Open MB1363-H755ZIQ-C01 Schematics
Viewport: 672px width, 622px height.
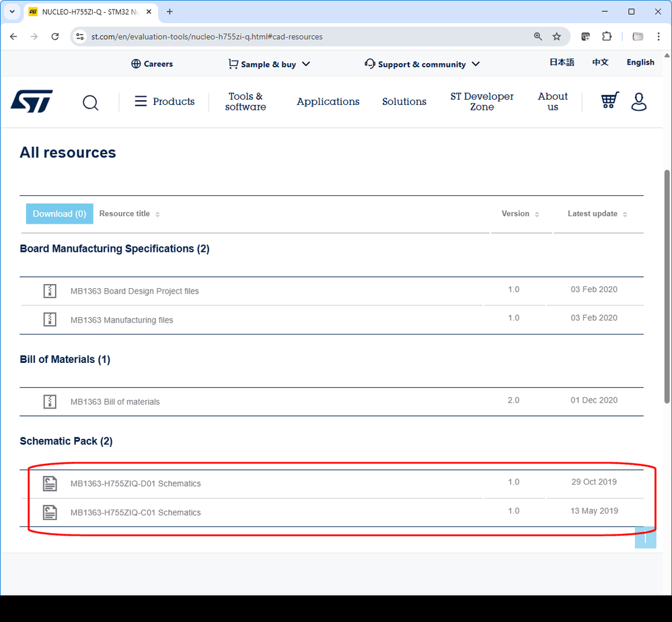pos(135,512)
